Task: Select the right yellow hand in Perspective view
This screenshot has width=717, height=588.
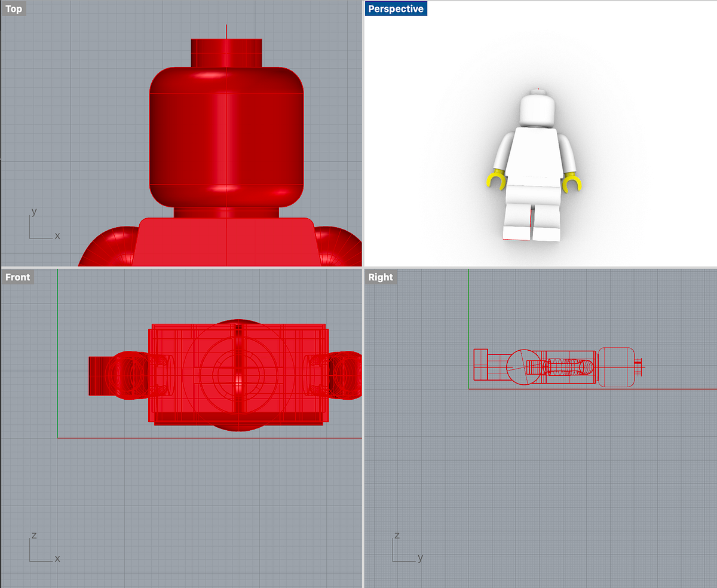Action: coord(572,182)
